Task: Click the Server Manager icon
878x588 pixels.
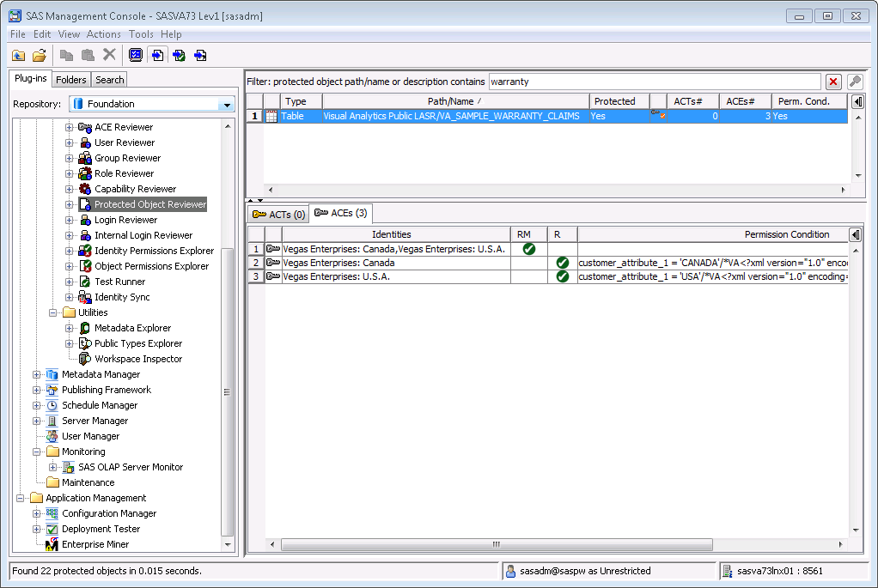Action: (52, 421)
